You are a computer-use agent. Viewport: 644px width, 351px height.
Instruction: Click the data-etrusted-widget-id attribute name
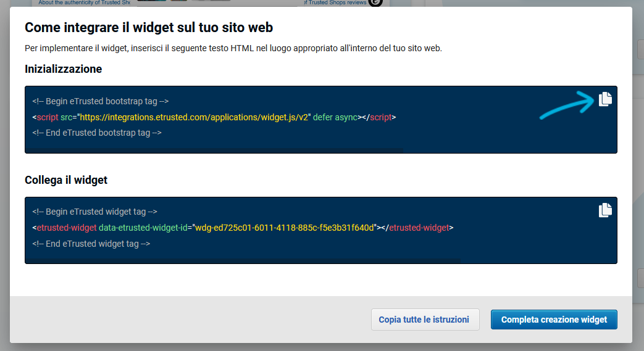143,228
